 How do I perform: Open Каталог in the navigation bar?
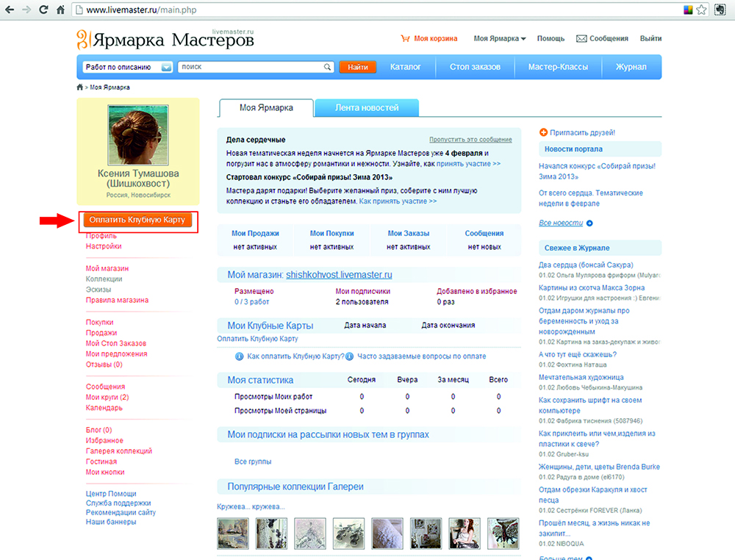(406, 67)
